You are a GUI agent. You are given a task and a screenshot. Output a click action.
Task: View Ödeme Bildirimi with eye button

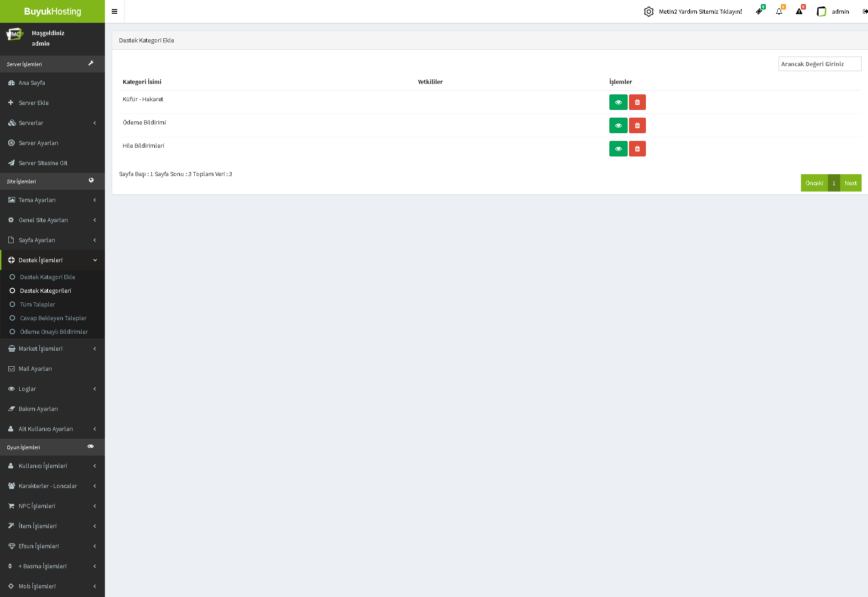pyautogui.click(x=618, y=125)
